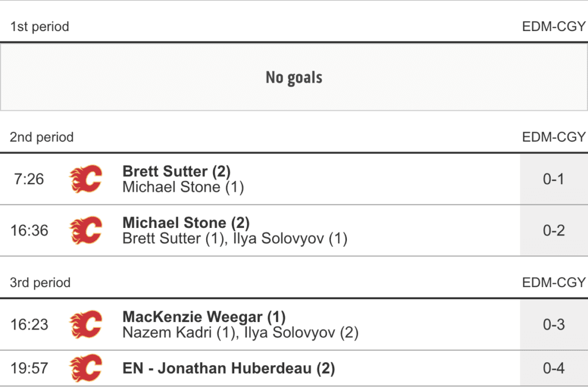Screen dimensions: 588x387
Task: Select the Ilya Solovyov (2) assist
Action: pyautogui.click(x=301, y=332)
